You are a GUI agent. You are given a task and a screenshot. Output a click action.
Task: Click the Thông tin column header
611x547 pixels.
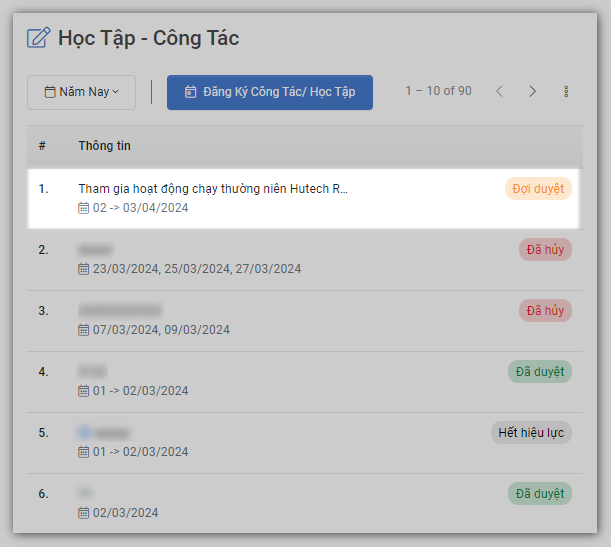pos(104,146)
